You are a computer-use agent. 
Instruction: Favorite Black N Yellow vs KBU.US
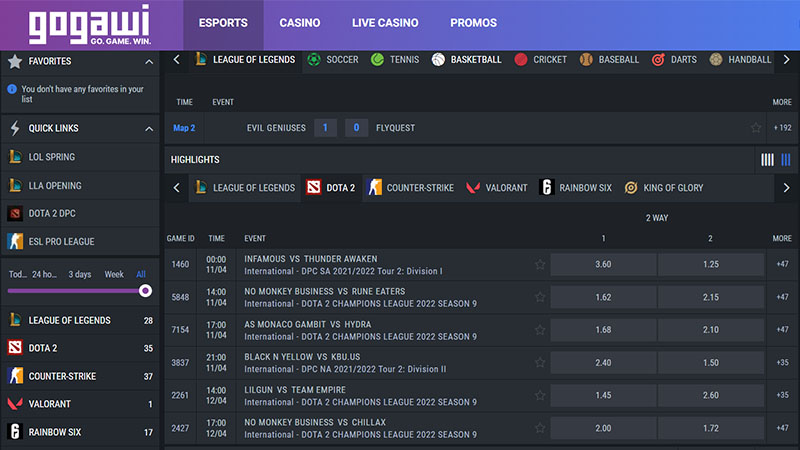540,363
